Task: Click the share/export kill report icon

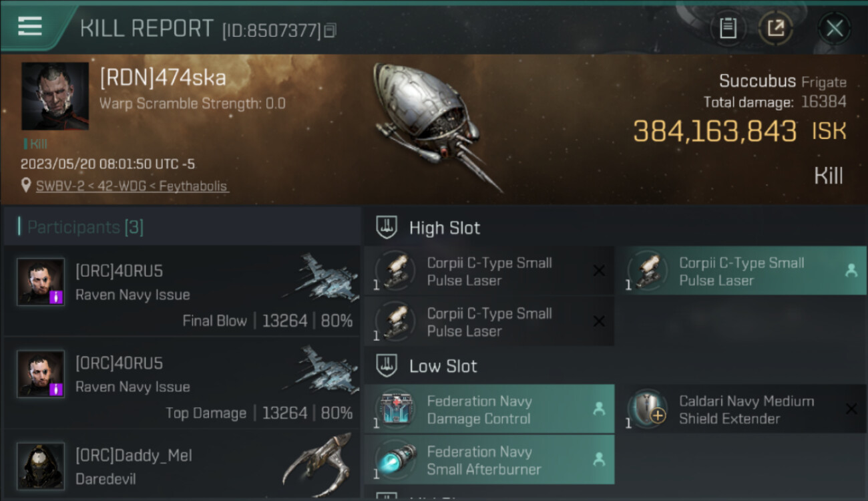Action: pyautogui.click(x=776, y=28)
